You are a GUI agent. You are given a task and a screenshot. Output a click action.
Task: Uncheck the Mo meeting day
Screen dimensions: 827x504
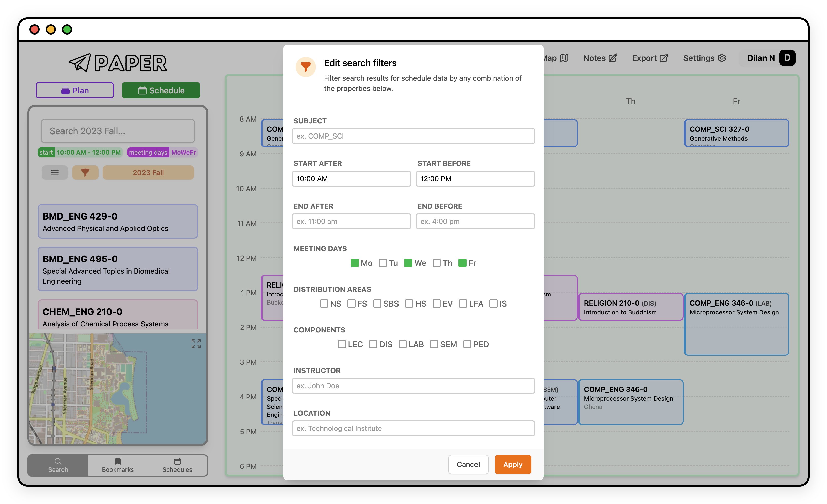tap(354, 263)
